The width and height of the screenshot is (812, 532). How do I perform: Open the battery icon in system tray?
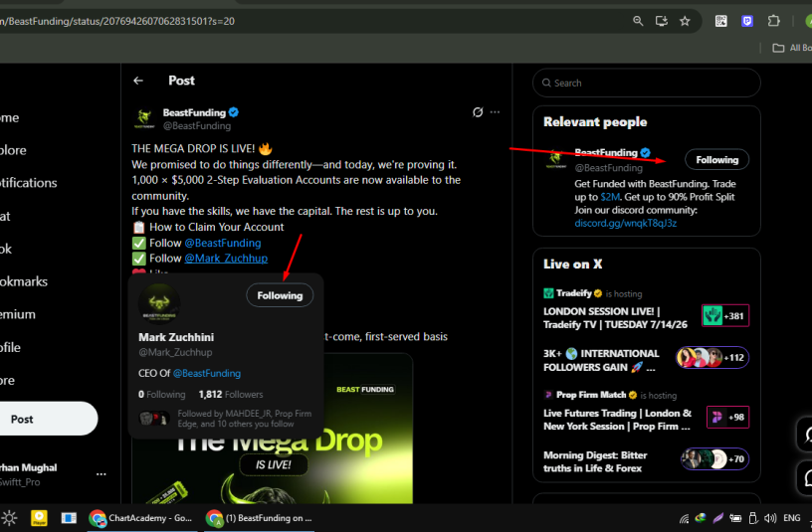735,518
